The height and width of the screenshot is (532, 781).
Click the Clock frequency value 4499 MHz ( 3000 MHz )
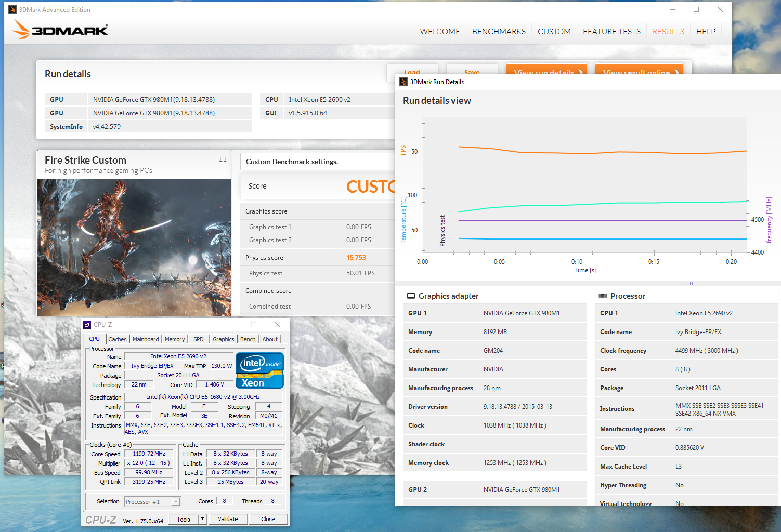pos(707,351)
